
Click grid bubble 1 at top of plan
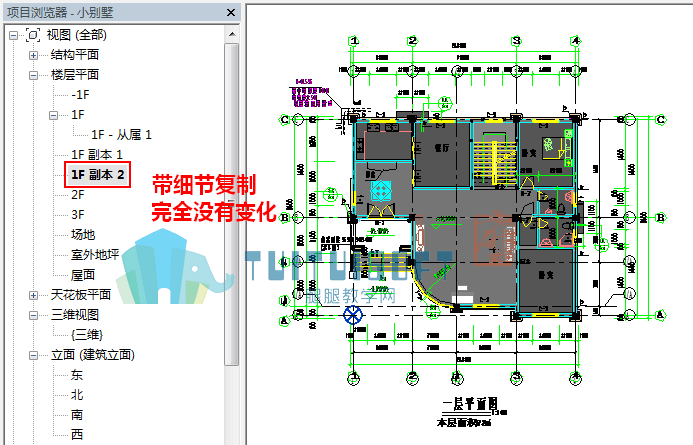354,41
